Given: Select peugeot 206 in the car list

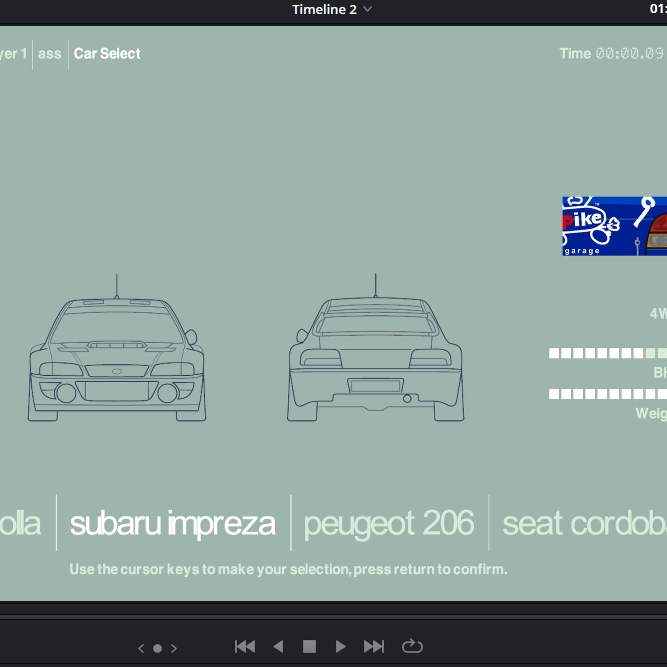Looking at the screenshot, I should pyautogui.click(x=389, y=524).
